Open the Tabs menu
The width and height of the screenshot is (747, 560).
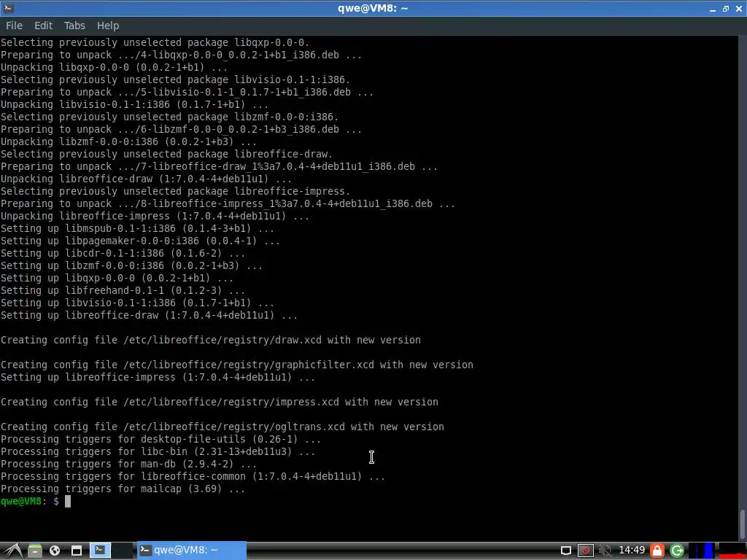[74, 26]
